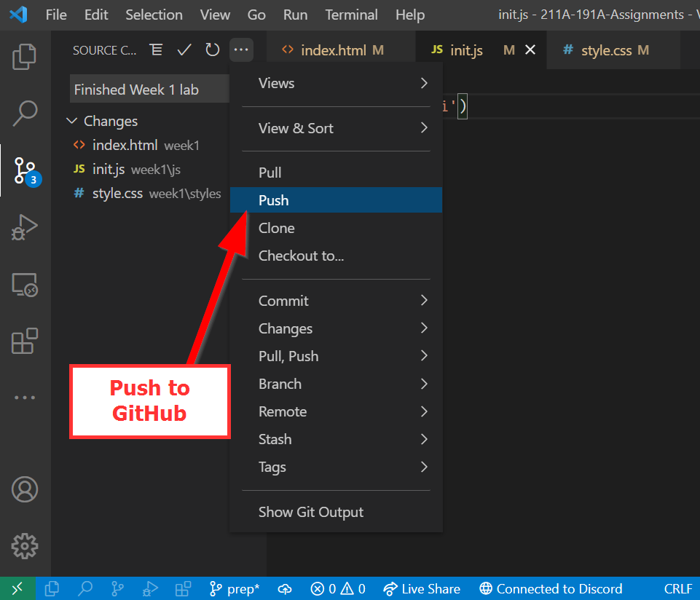Expand the Pull, Push submenu
The image size is (700, 600).
(342, 356)
